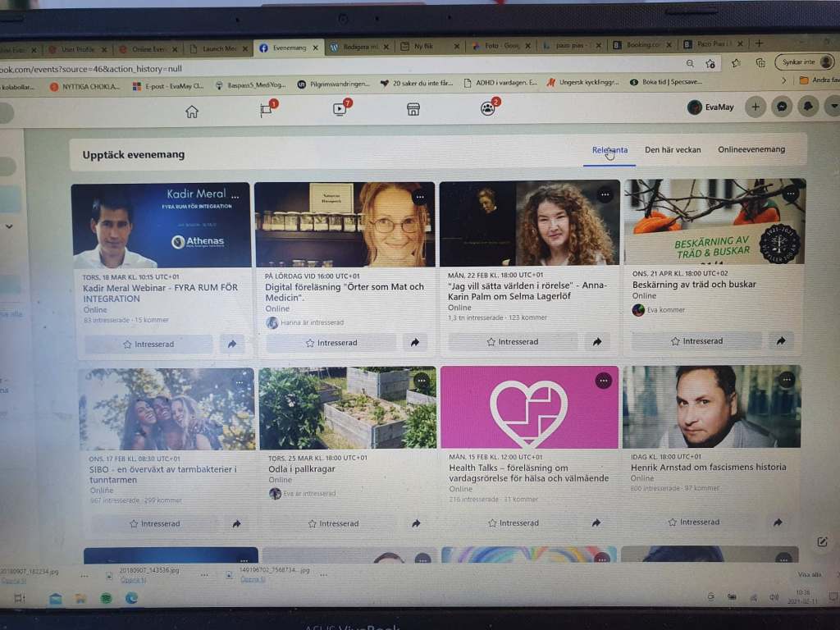Toggle Intresserad on Henrik Arnstad event
This screenshot has height=630, width=840.
pyautogui.click(x=694, y=522)
